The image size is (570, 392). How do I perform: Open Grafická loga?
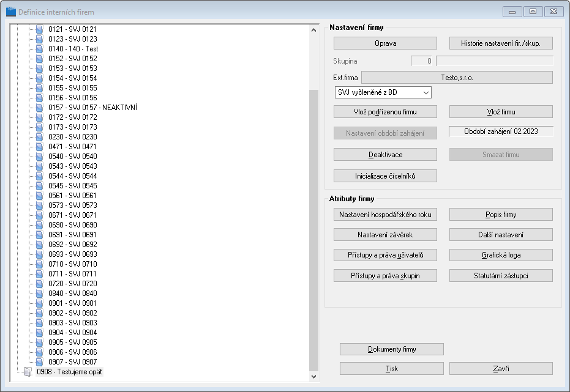[501, 255]
